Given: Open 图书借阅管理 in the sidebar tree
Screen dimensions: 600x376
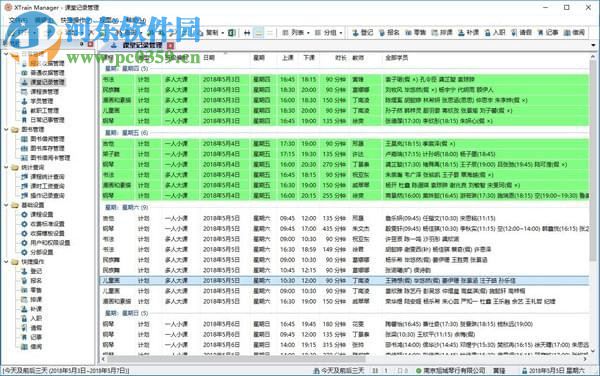Looking at the screenshot, I should point(47,139).
